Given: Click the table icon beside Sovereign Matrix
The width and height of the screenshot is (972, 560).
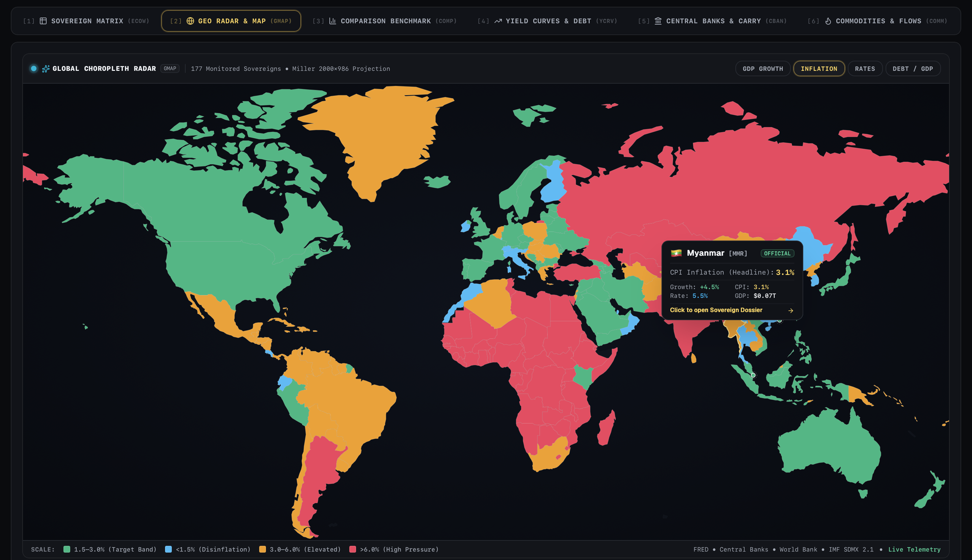Looking at the screenshot, I should click(43, 21).
